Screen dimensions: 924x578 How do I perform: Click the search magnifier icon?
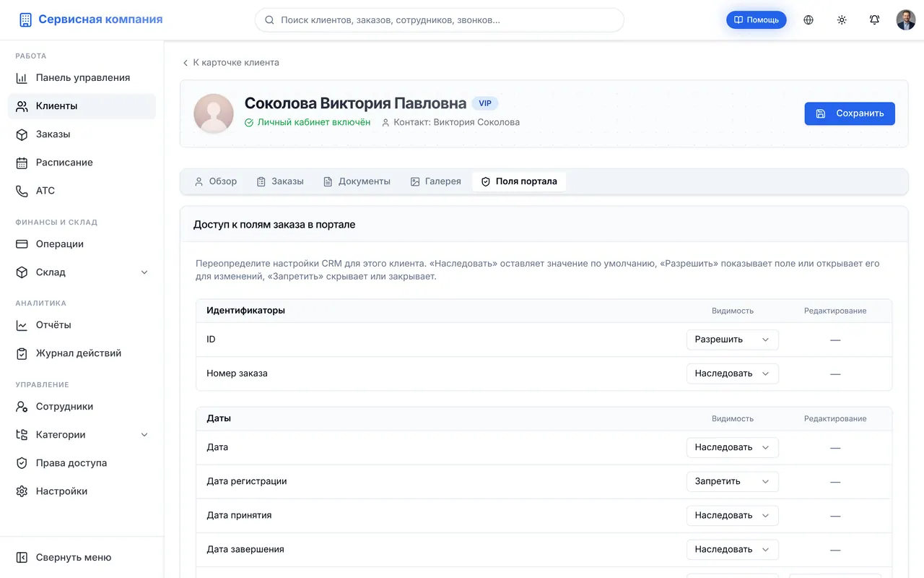(x=269, y=20)
